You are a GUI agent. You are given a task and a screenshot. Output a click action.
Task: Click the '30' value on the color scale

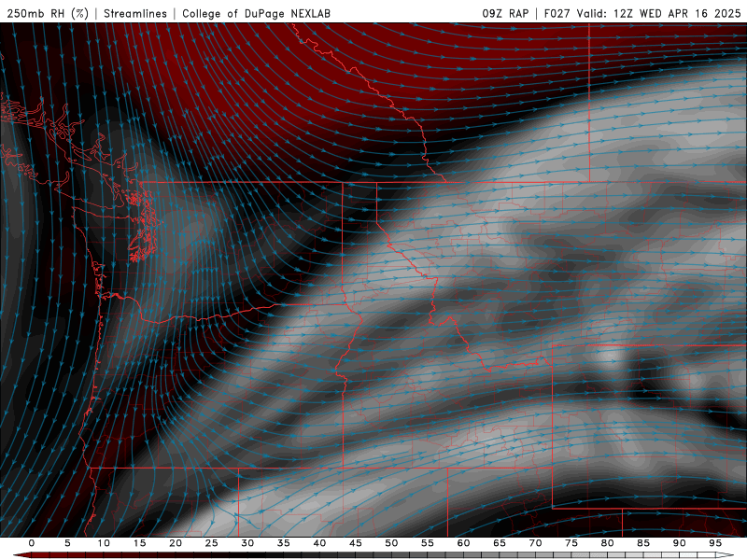tap(247, 543)
